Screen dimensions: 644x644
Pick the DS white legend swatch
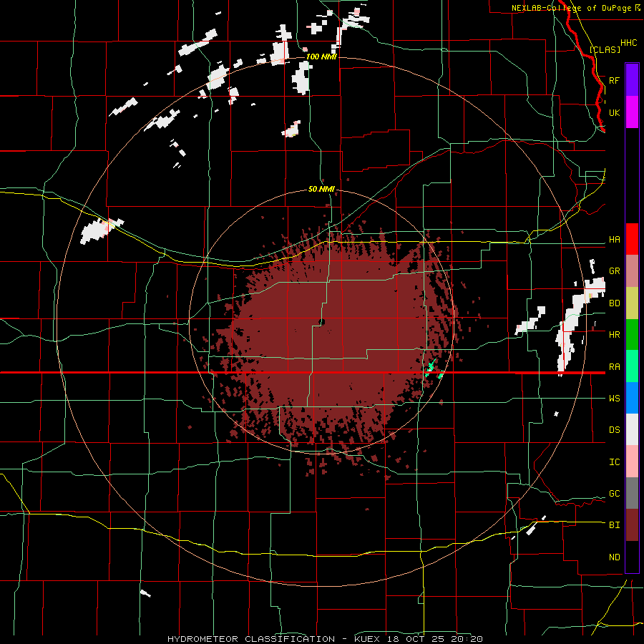click(632, 429)
